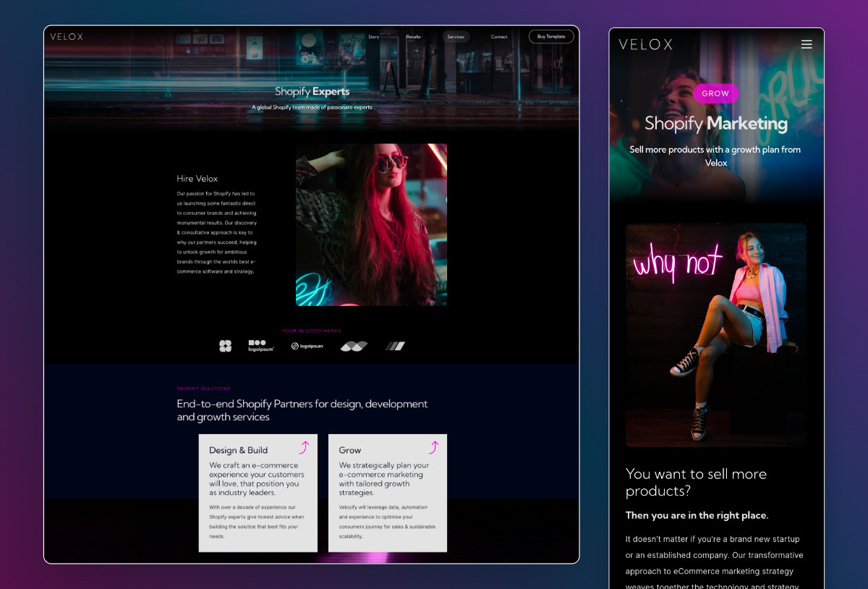Viewport: 868px width, 589px height.
Task: Select the Services nav item
Action: tap(456, 37)
